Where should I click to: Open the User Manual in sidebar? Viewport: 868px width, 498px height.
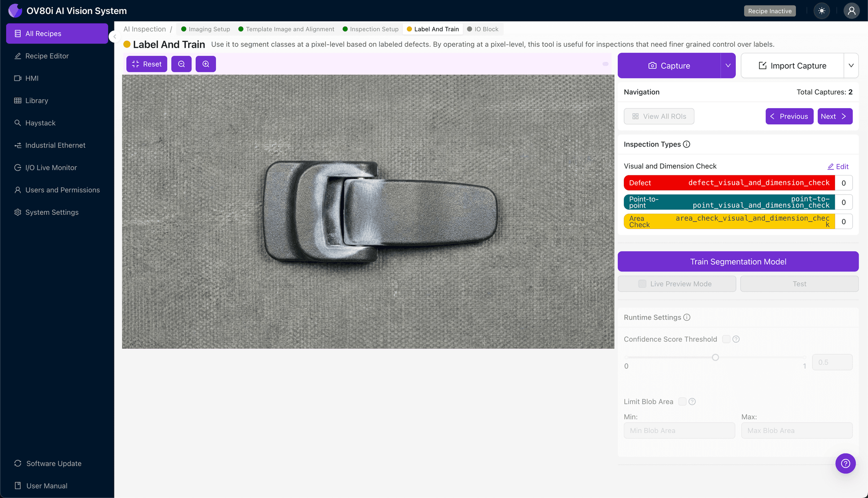pos(57,486)
